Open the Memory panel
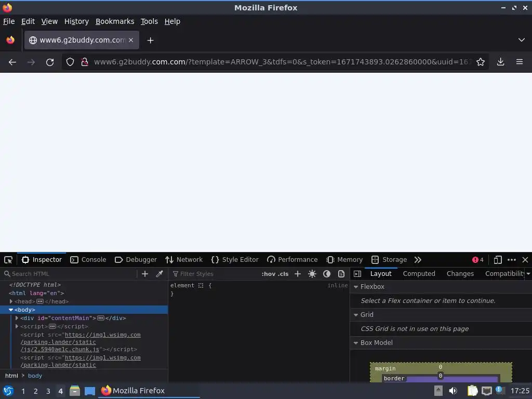This screenshot has width=532, height=399. [344, 260]
